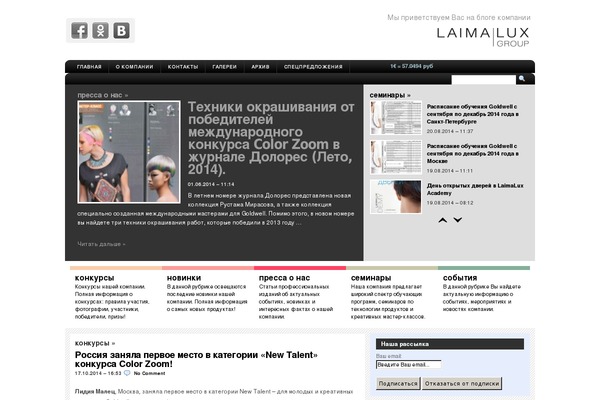Screen dimensions: 600x400
Task: Open the VKontakte social icon
Action: (x=121, y=31)
